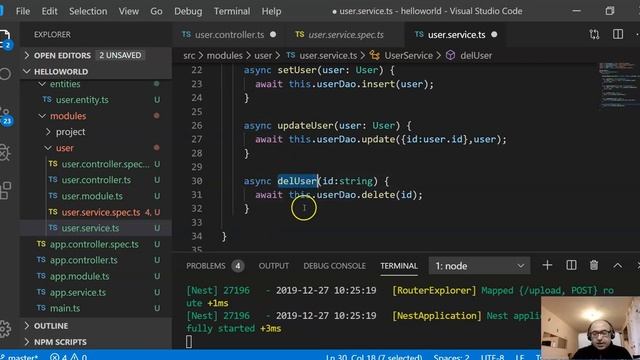Open app.service.ts in the explorer
The width and height of the screenshot is (640, 360).
click(78, 292)
